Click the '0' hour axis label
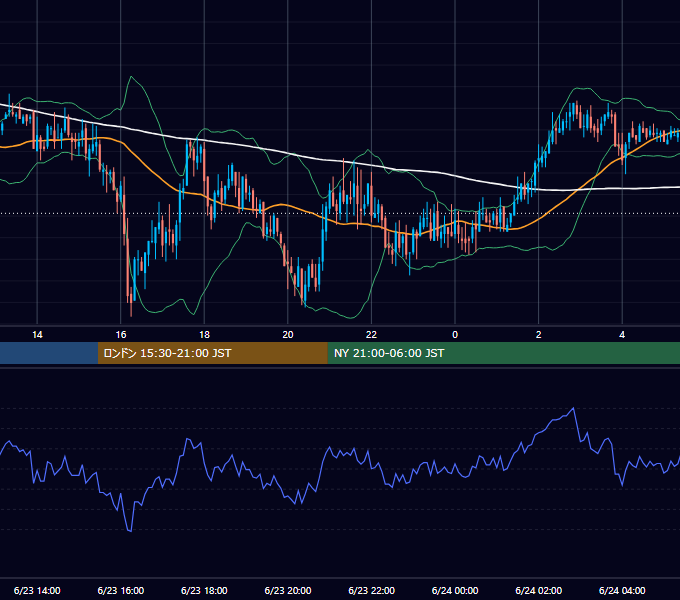The height and width of the screenshot is (600, 680). 455,335
